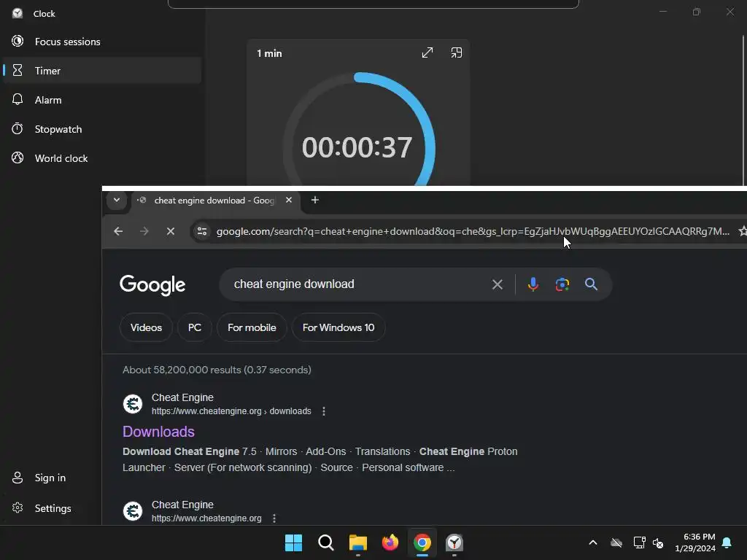Click the Chrome address bar URL
747x560 pixels.
click(473, 231)
